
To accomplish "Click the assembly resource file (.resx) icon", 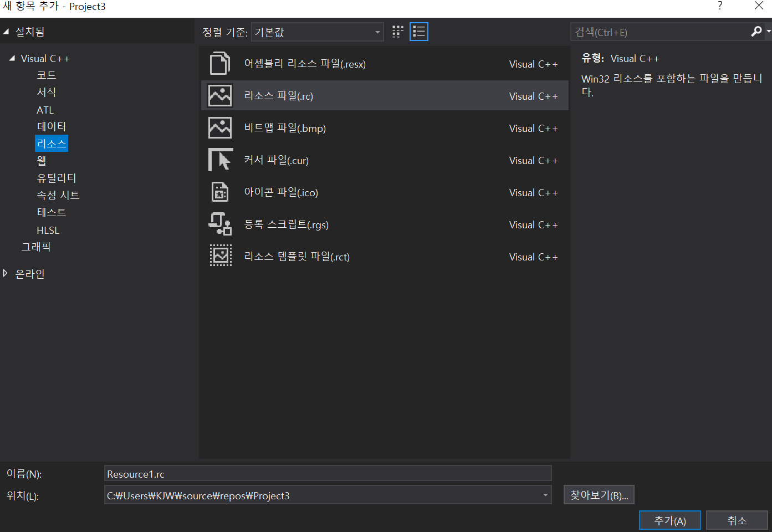I will point(220,64).
